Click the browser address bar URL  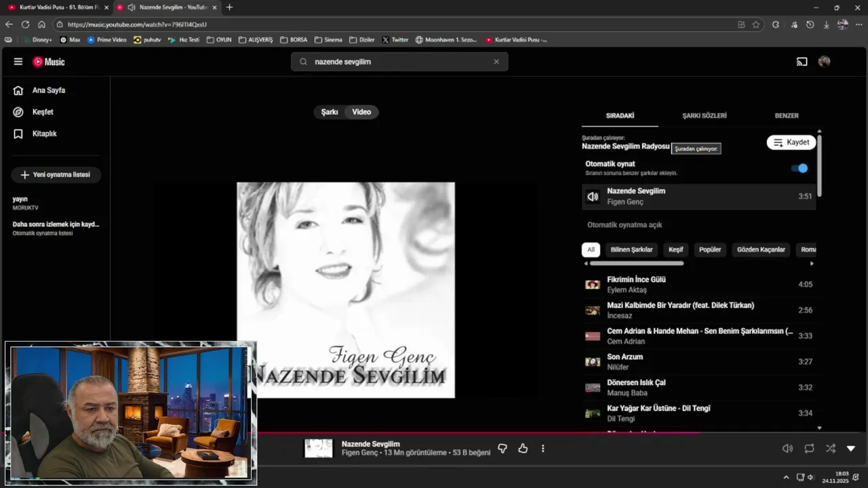[137, 24]
